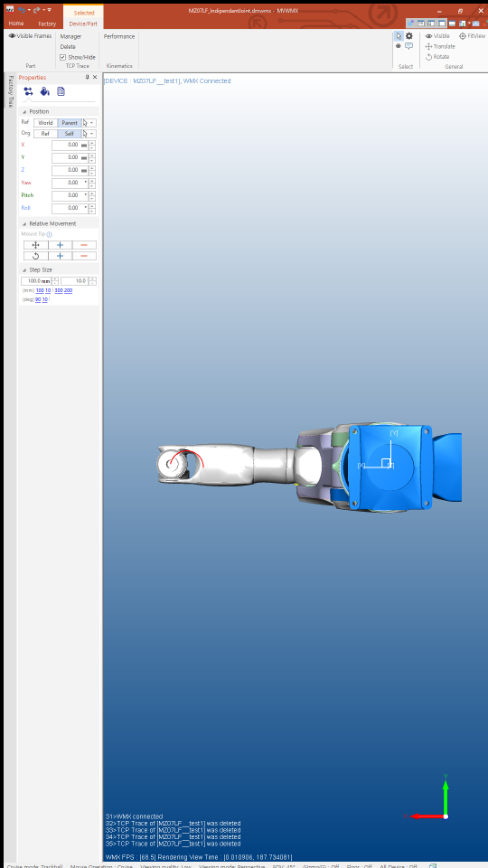Click the Y position input field
This screenshot has height=868, width=488.
(70, 157)
